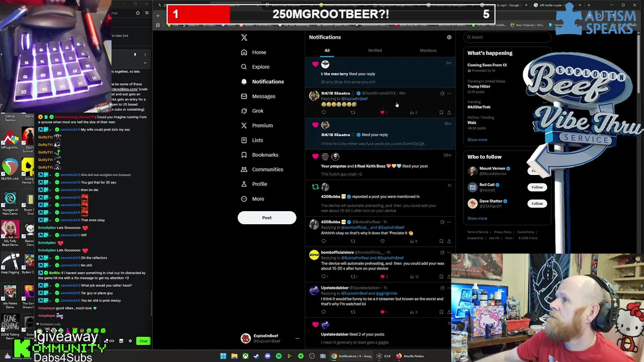The width and height of the screenshot is (644, 362).
Task: Reply to DANK Sinatra's emoji post
Action: point(324,112)
